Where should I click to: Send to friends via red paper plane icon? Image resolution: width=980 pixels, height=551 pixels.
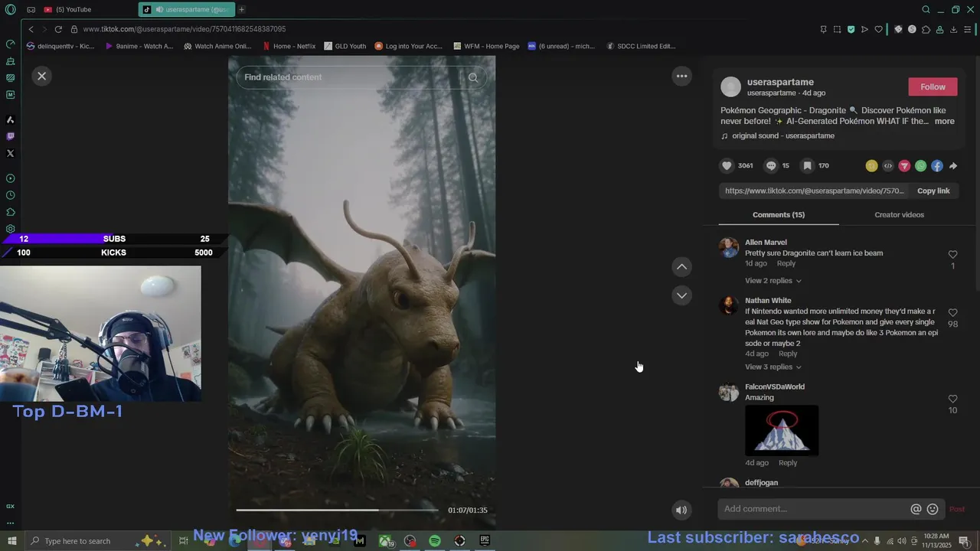904,166
